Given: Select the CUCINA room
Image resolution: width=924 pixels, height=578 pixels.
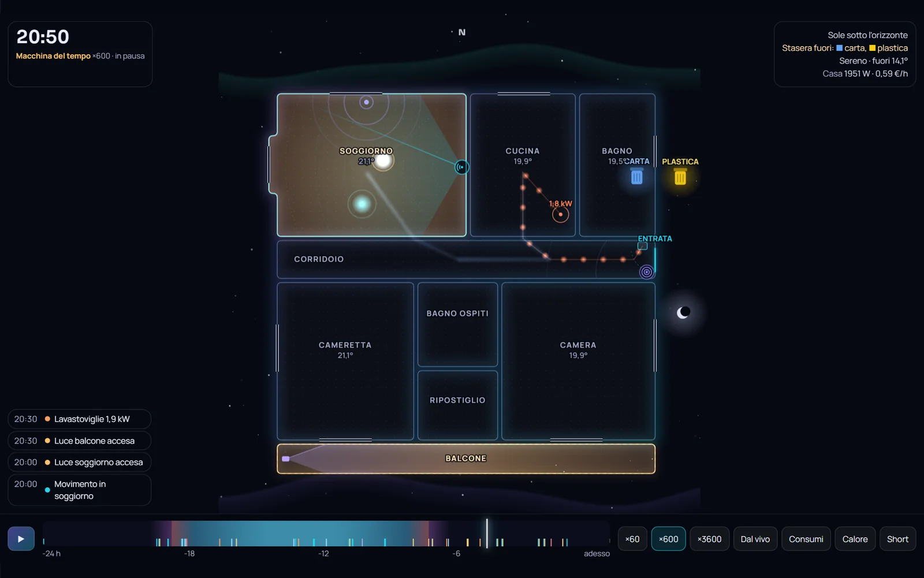Looking at the screenshot, I should [x=523, y=165].
